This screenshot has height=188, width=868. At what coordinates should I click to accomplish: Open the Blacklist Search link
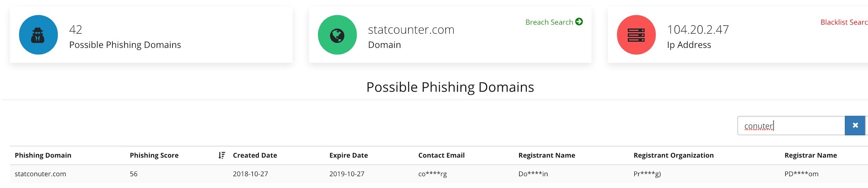click(x=844, y=22)
